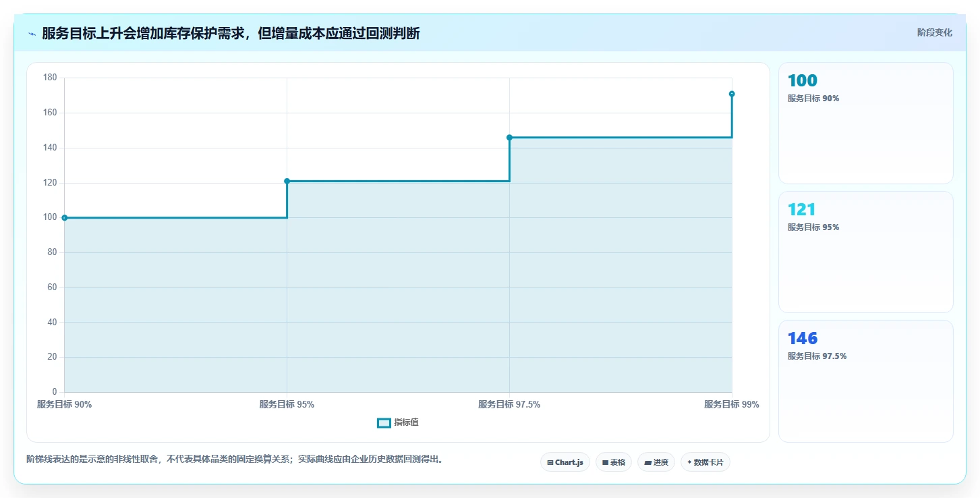This screenshot has width=980, height=498.
Task: Click x-axis label 服务目标 95%
Action: [287, 405]
